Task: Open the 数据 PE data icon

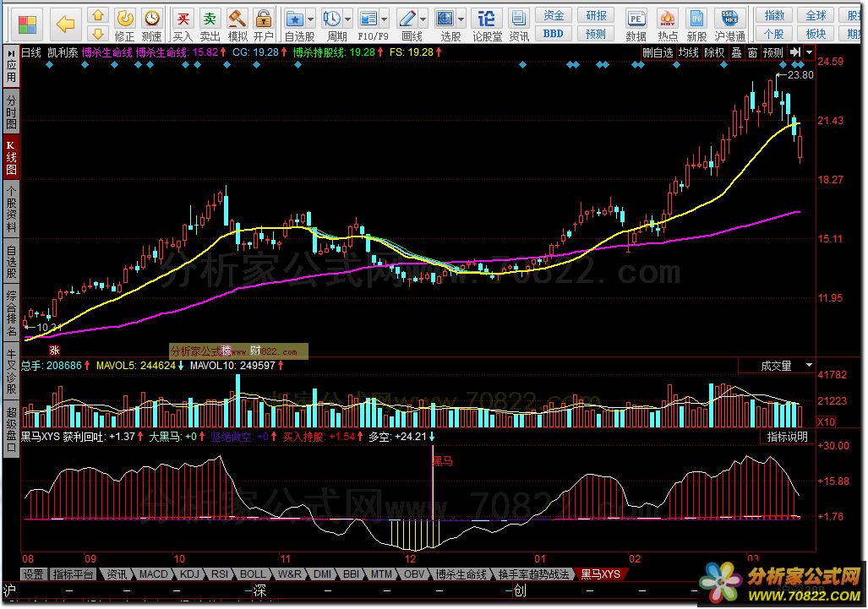Action: coord(636,24)
